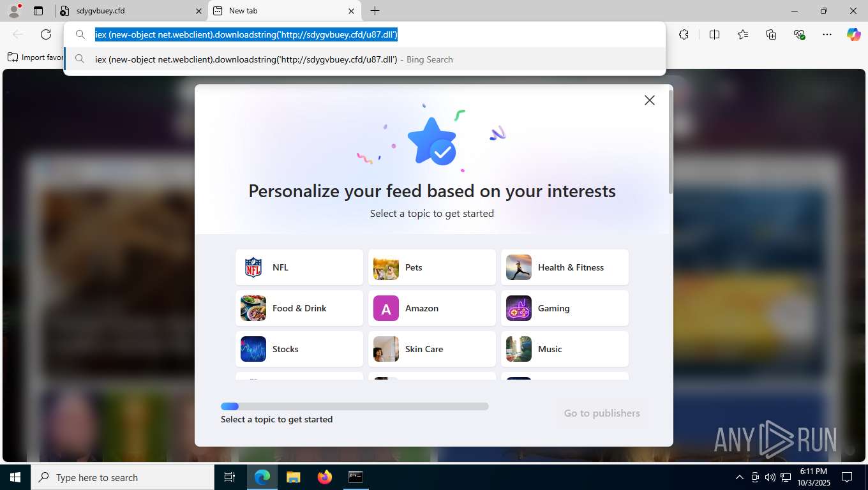Select the NFL topic card
868x490 pixels.
(x=299, y=267)
